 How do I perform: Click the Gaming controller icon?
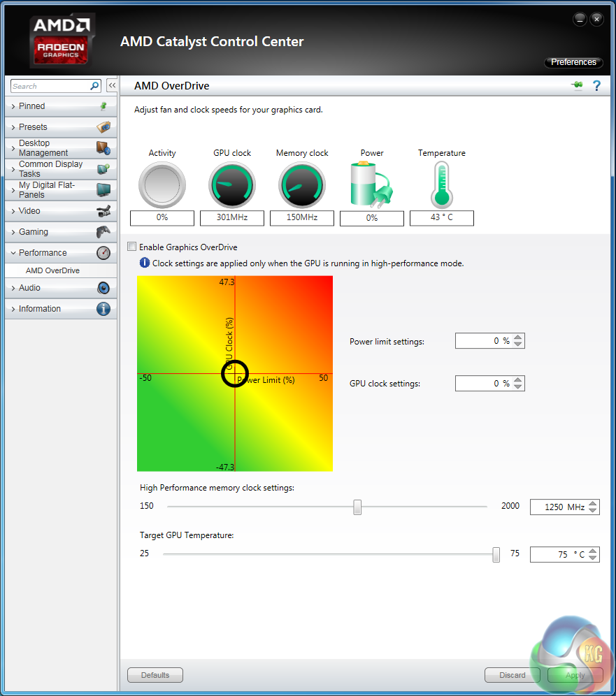click(x=103, y=232)
